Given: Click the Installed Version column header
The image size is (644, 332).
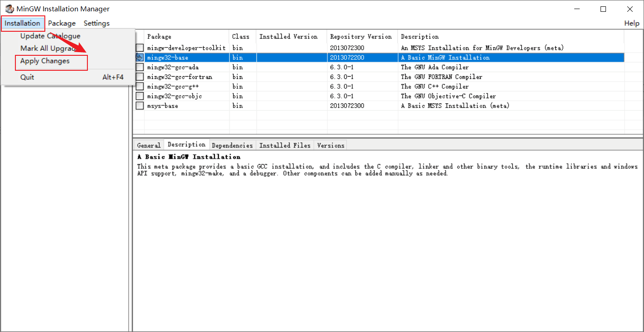Looking at the screenshot, I should point(292,36).
